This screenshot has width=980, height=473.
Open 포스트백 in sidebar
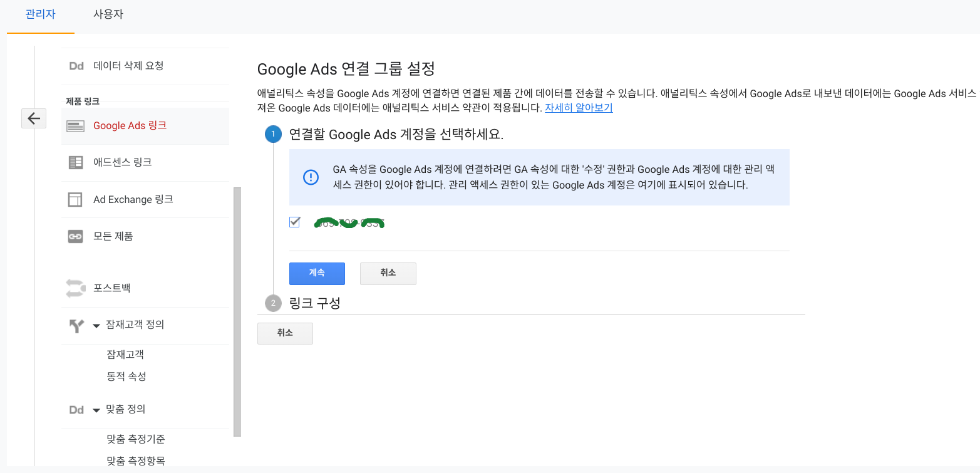(112, 288)
